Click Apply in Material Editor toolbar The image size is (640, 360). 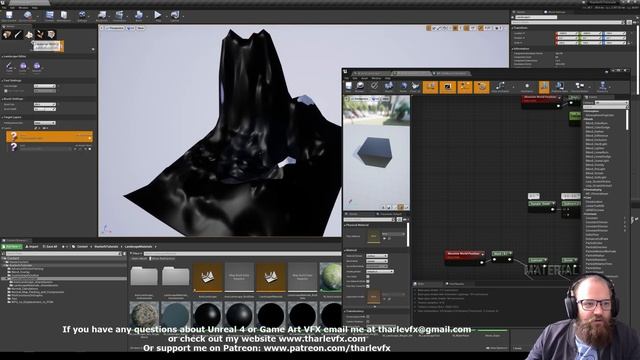coord(374,87)
